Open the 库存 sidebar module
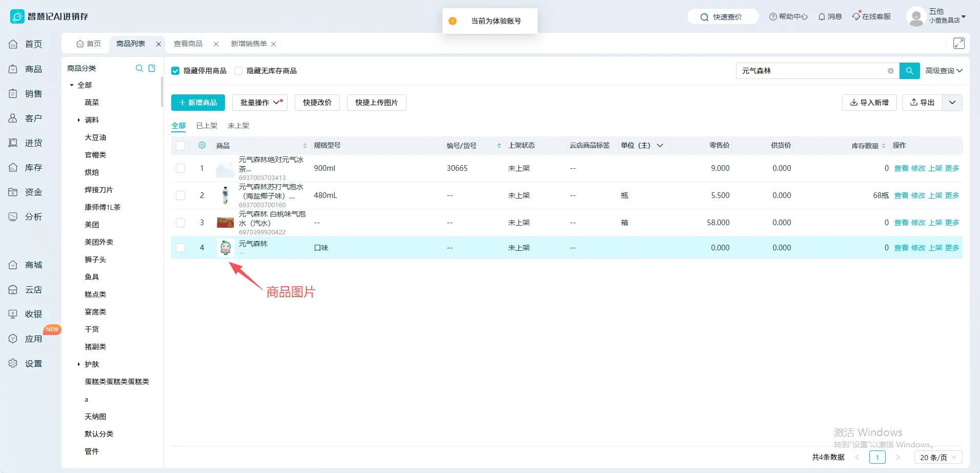The width and height of the screenshot is (980, 473). click(x=26, y=167)
